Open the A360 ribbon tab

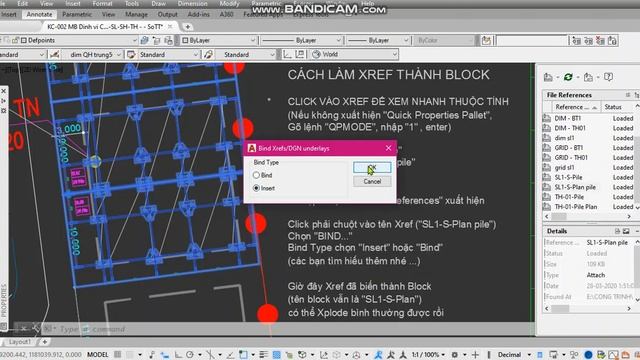tap(226, 14)
